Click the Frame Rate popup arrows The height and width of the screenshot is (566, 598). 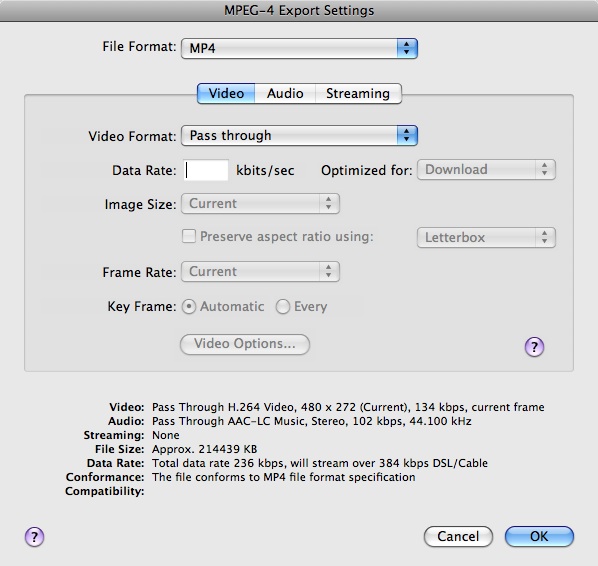[x=329, y=272]
